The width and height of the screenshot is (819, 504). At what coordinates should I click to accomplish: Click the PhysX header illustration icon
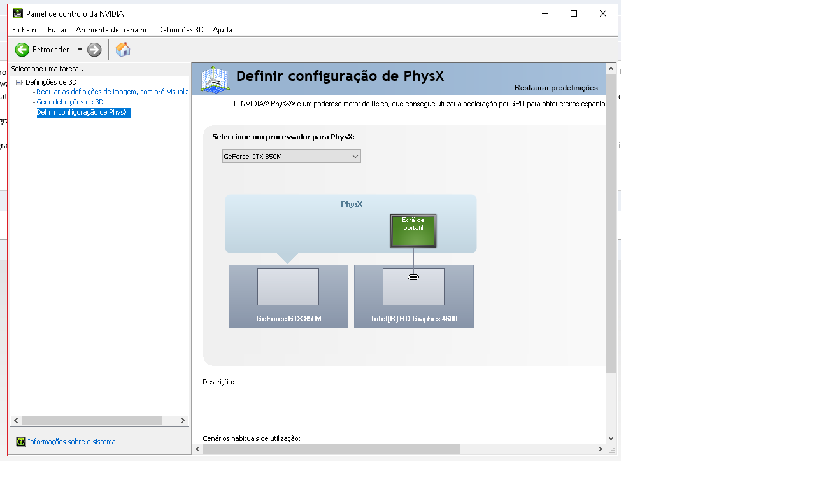click(215, 79)
